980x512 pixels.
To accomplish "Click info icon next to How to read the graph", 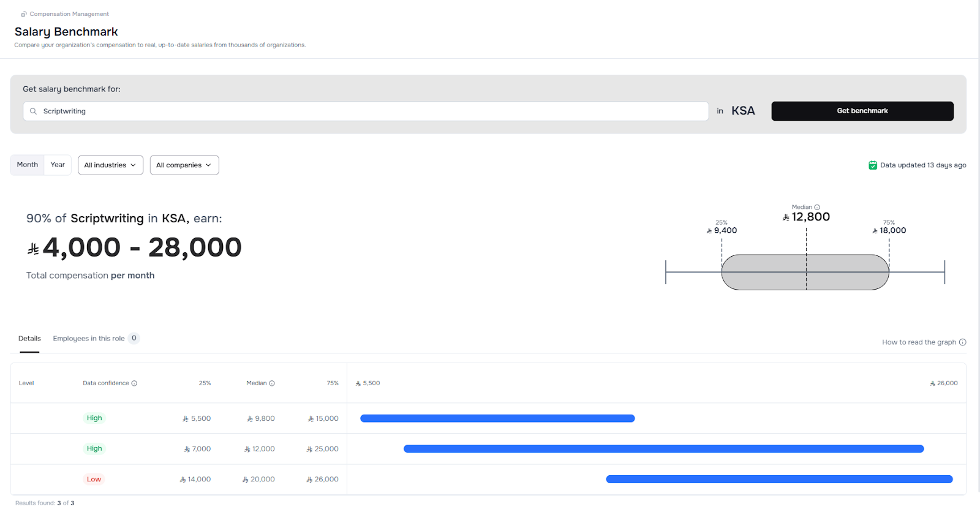I will tap(962, 342).
